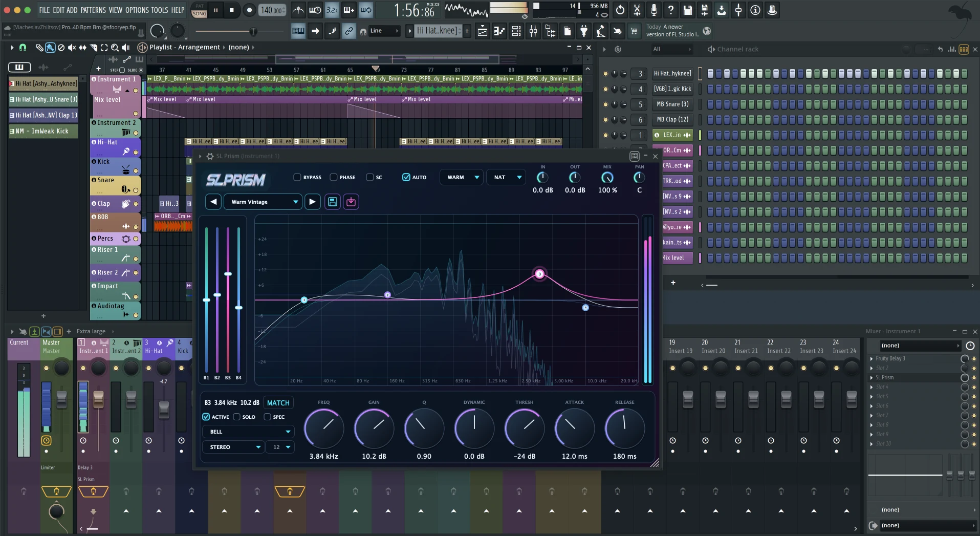This screenshot has width=980, height=536.
Task: Click the microphone recording icon
Action: [654, 10]
